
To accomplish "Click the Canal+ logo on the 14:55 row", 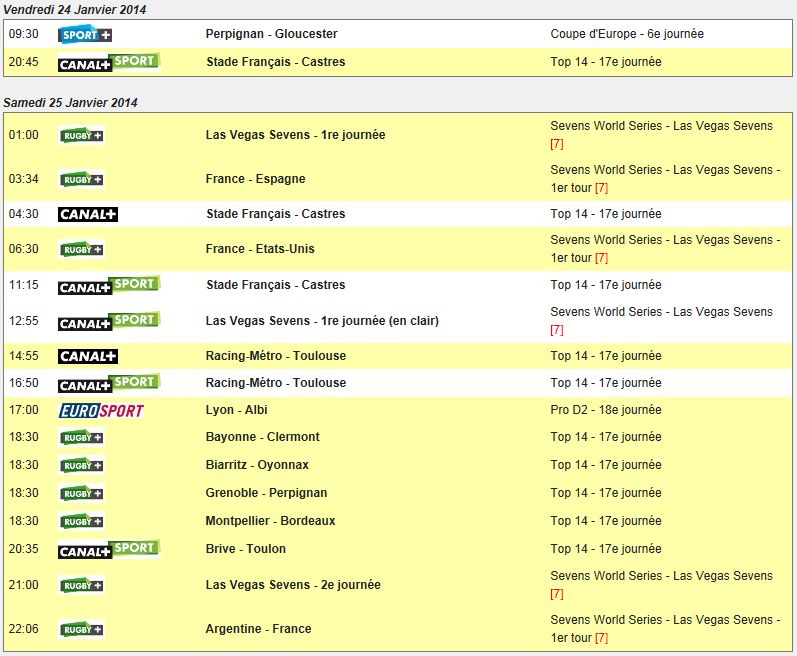I will 88,356.
